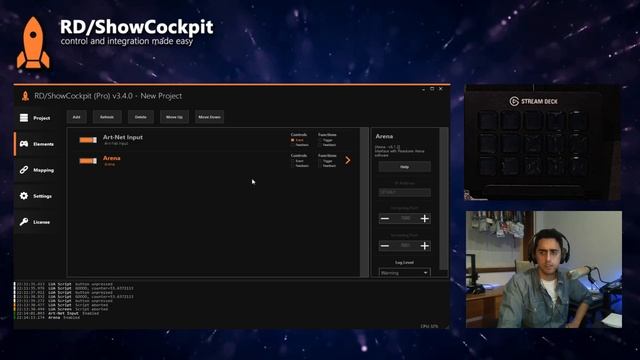Toggle Art-Net Input Functions Feedback checkbox
640x360 pixels.
(x=320, y=145)
